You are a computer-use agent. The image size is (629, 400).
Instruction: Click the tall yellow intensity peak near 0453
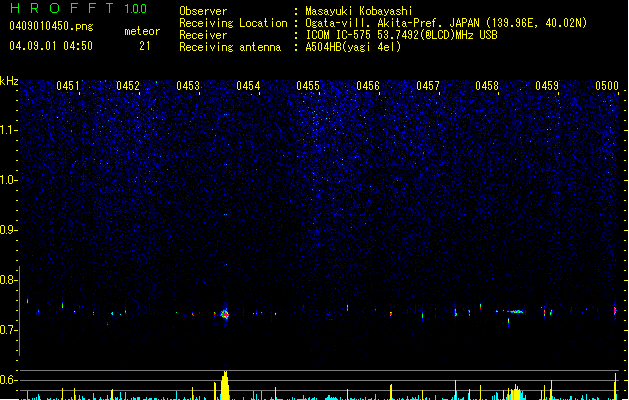pos(225,385)
